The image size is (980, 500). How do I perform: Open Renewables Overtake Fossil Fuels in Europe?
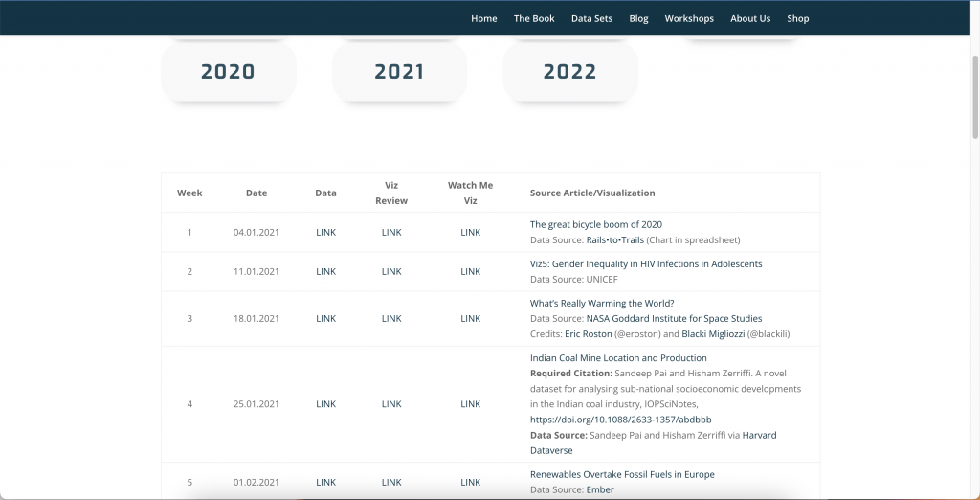coord(622,474)
